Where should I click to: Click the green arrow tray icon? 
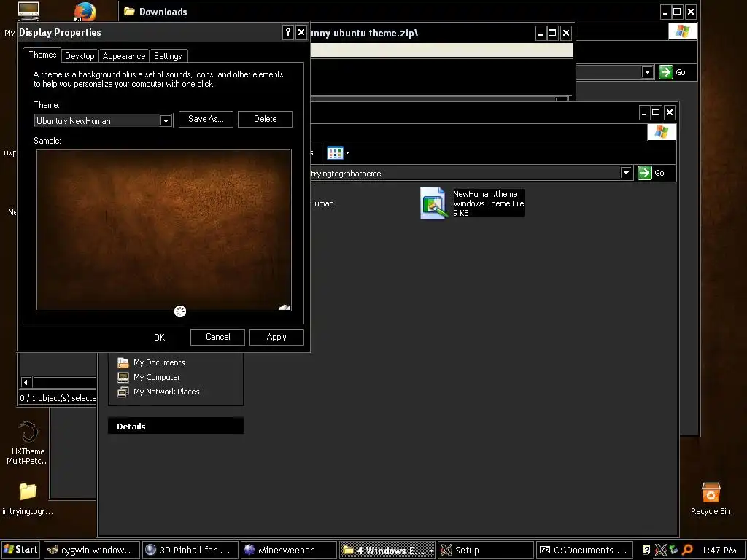tap(673, 550)
